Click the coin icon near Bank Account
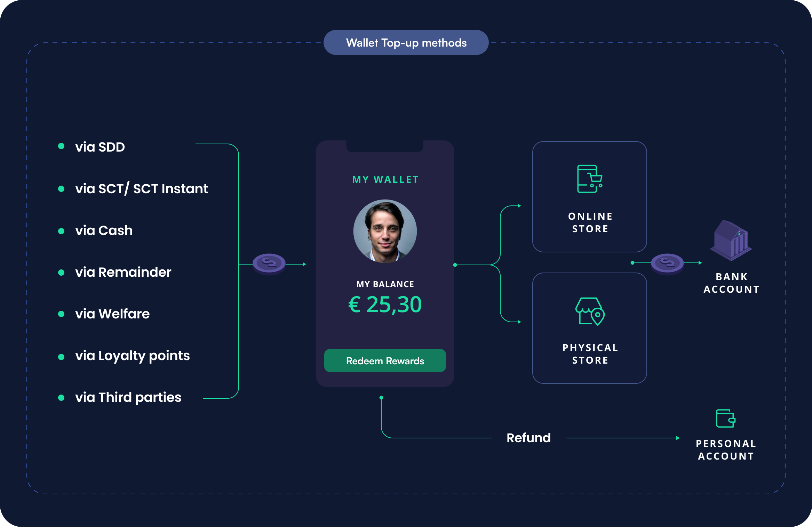This screenshot has height=527, width=812. point(667,263)
